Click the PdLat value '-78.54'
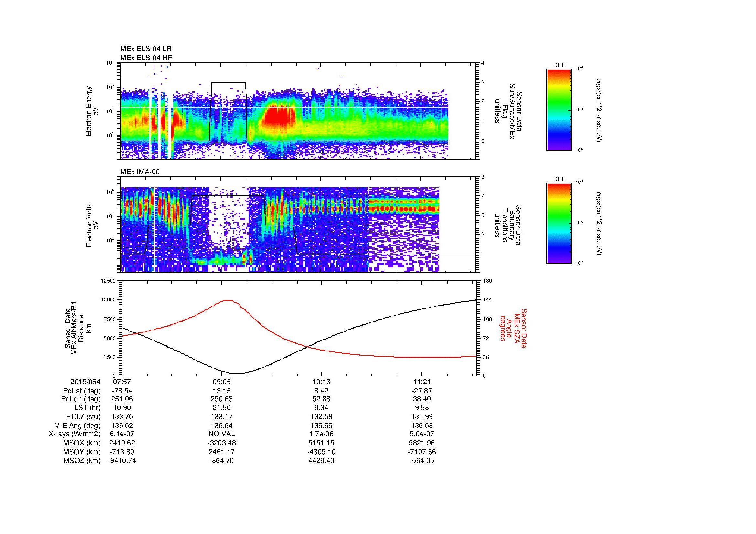Image resolution: width=756 pixels, height=534 pixels. point(122,391)
